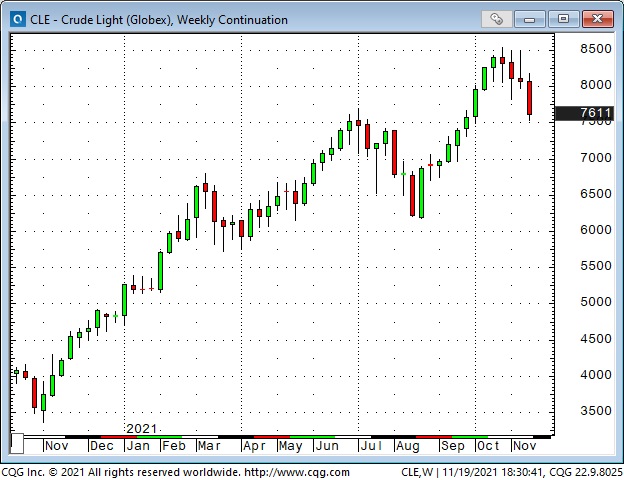Click the last red weekly candle in November
Screen dimensions: 624x480
(529, 98)
